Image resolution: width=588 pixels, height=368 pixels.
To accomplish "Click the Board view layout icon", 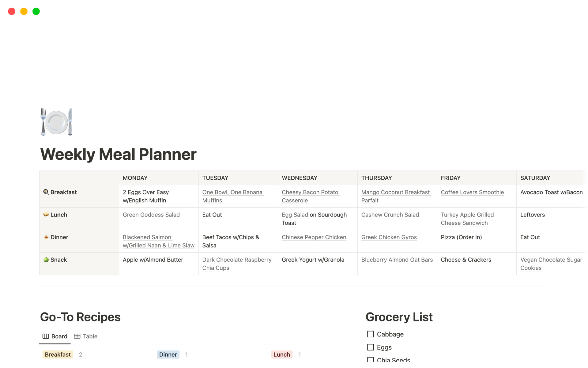I will (x=46, y=336).
